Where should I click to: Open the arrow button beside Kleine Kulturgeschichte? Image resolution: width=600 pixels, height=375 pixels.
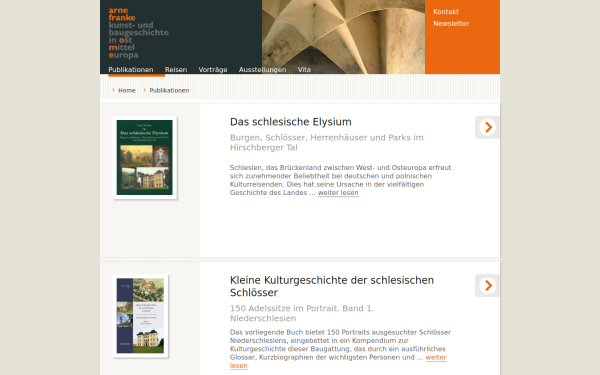coord(488,285)
